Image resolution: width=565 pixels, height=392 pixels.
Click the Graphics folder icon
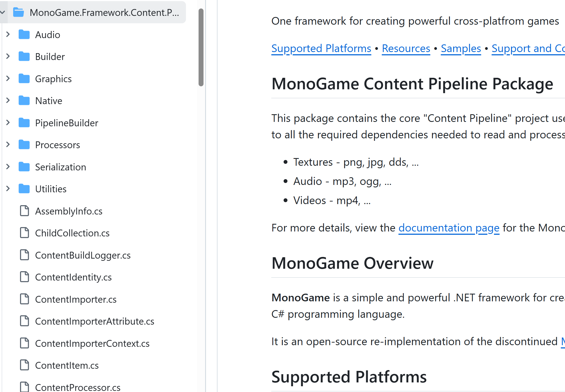24,79
